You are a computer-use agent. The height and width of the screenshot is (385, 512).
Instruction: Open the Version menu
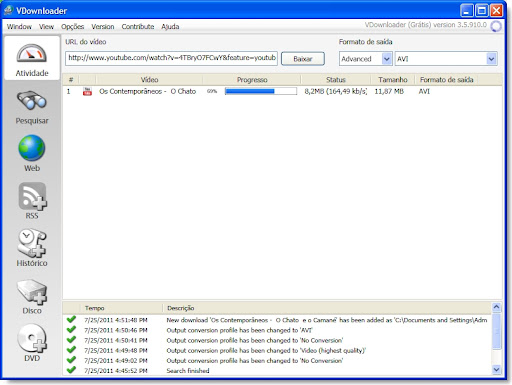point(103,27)
